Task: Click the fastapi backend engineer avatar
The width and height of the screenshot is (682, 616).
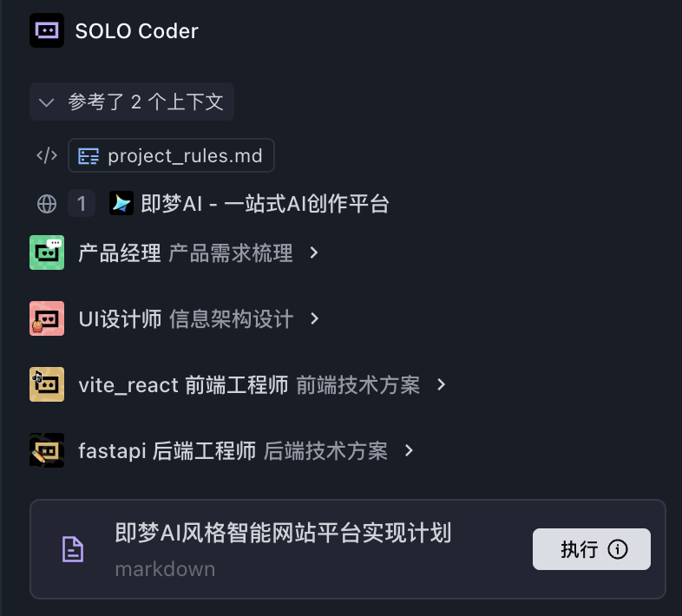Action: click(x=47, y=450)
